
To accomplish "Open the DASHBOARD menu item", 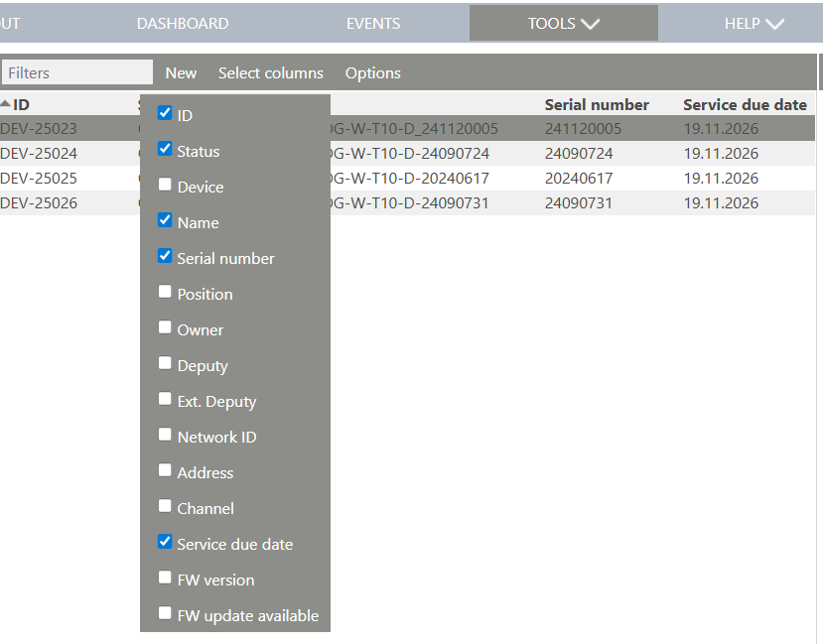I will coord(183,23).
